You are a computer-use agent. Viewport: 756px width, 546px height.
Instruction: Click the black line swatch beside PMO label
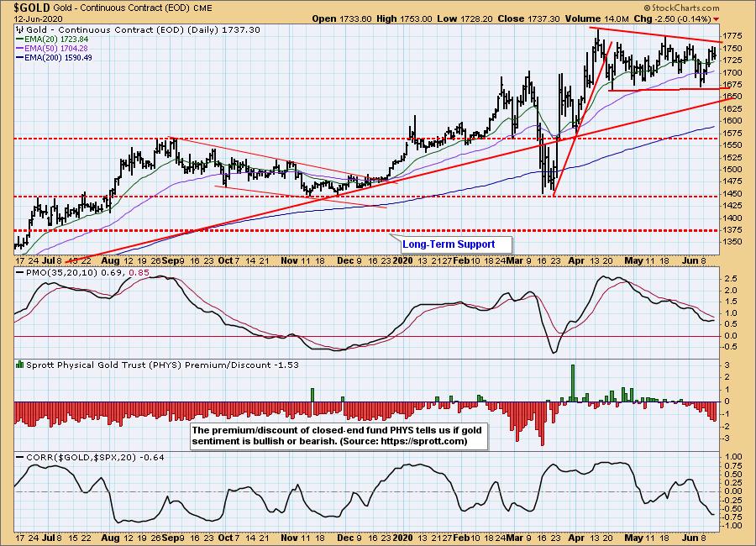pos(20,272)
